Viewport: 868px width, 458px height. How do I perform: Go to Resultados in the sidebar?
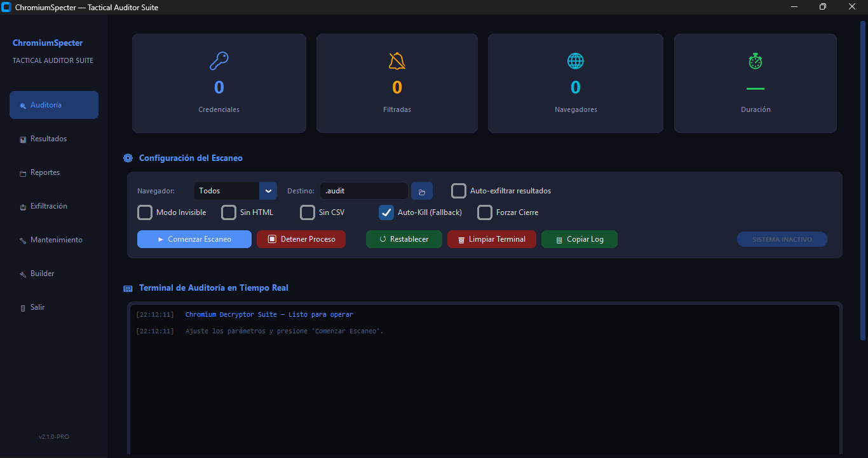tap(54, 139)
